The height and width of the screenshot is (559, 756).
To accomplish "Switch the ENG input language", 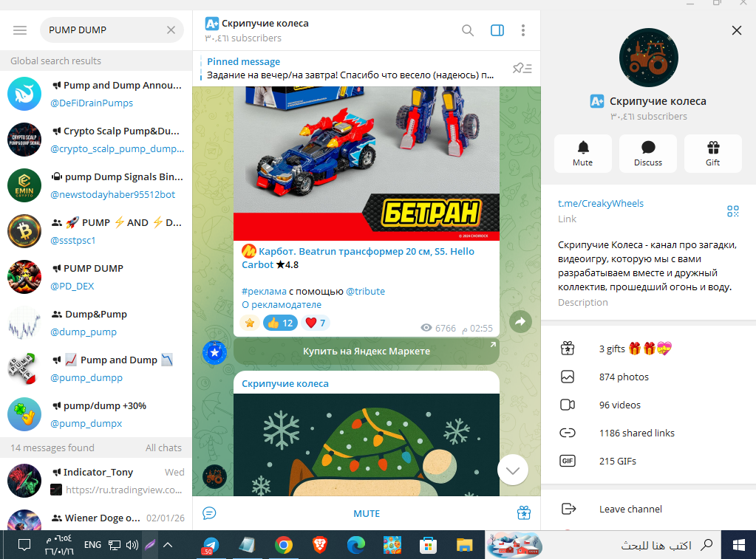I will pyautogui.click(x=92, y=545).
